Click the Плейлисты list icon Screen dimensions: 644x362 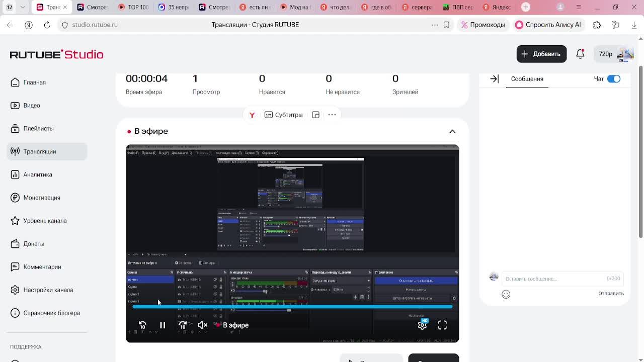15,129
